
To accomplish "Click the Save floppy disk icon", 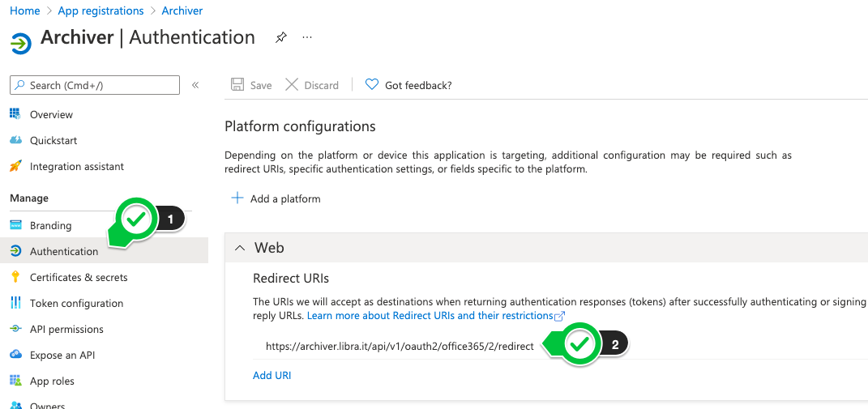I will point(237,85).
